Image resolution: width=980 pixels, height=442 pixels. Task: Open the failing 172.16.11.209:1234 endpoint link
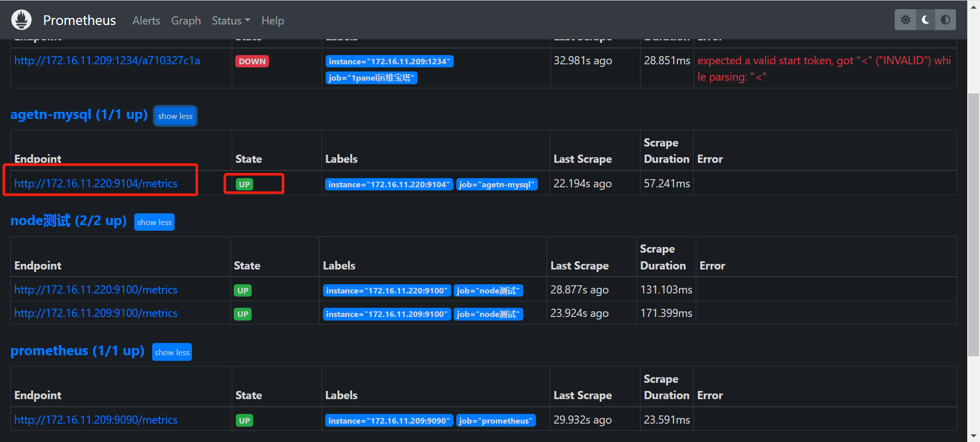(107, 61)
